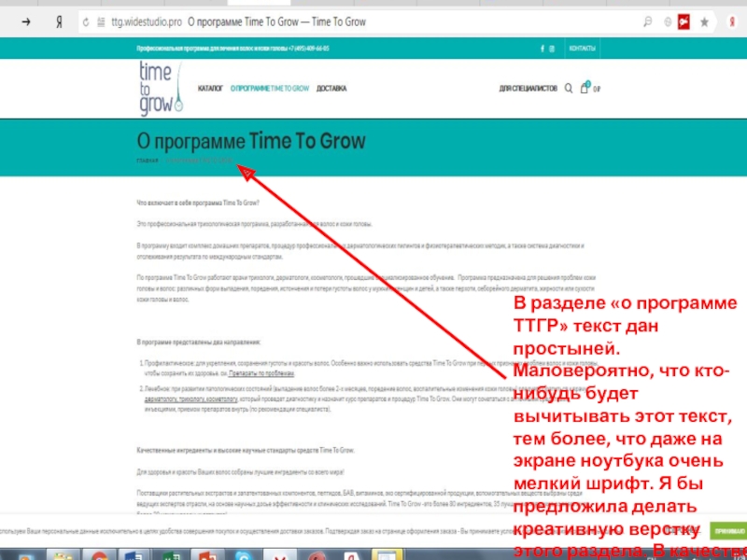
Task: Click the site search magnifier icon
Action: click(569, 89)
